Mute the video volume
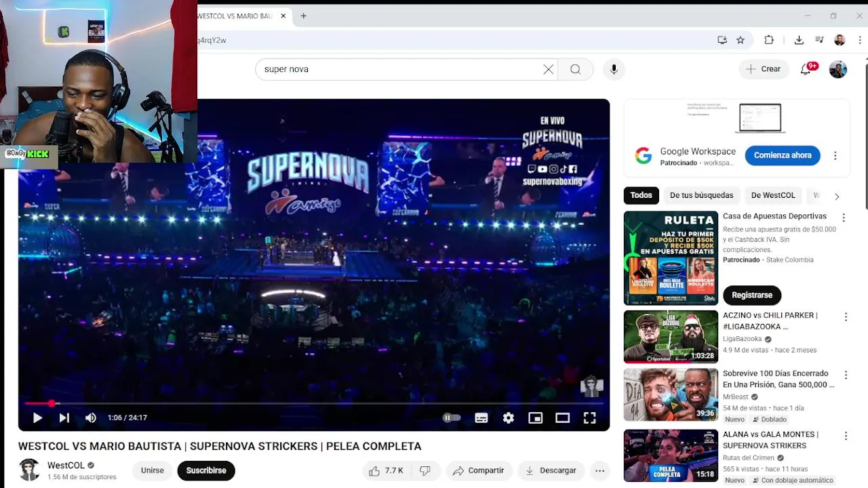This screenshot has width=868, height=488. 90,418
